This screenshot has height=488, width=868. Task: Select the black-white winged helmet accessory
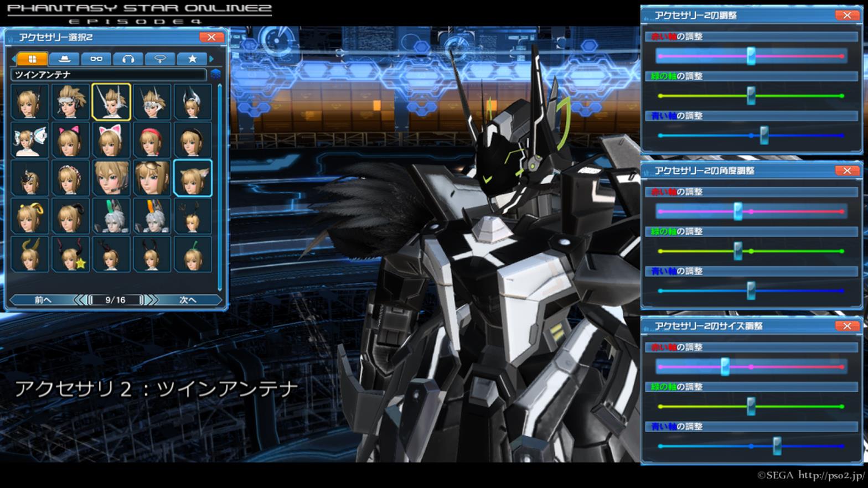(193, 102)
